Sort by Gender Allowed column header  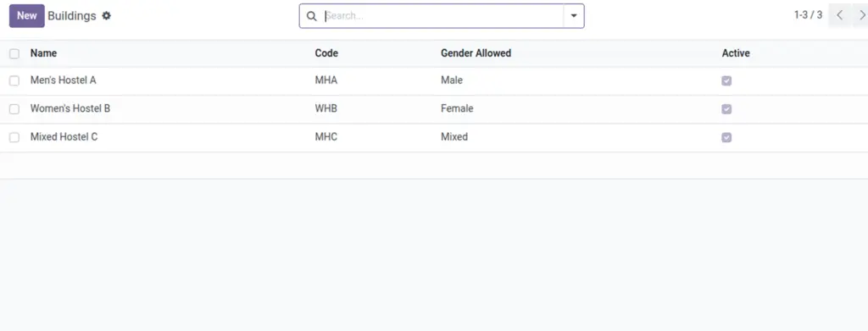(476, 53)
